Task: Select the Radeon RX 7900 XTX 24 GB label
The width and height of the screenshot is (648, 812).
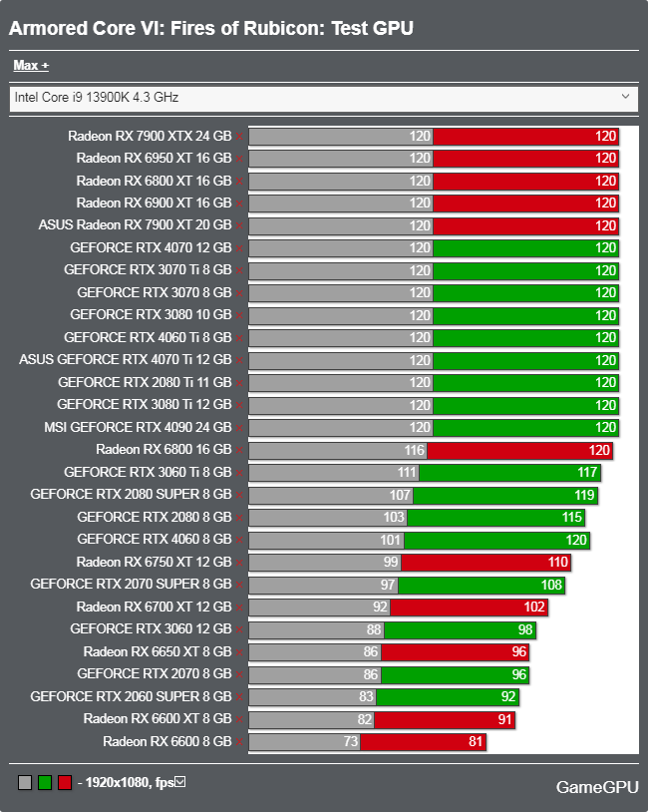Action: pyautogui.click(x=150, y=137)
